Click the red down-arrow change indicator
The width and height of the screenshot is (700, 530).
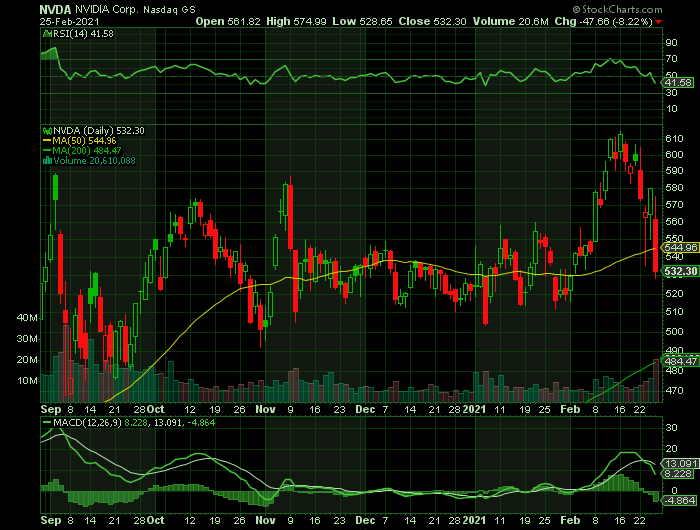click(x=658, y=22)
